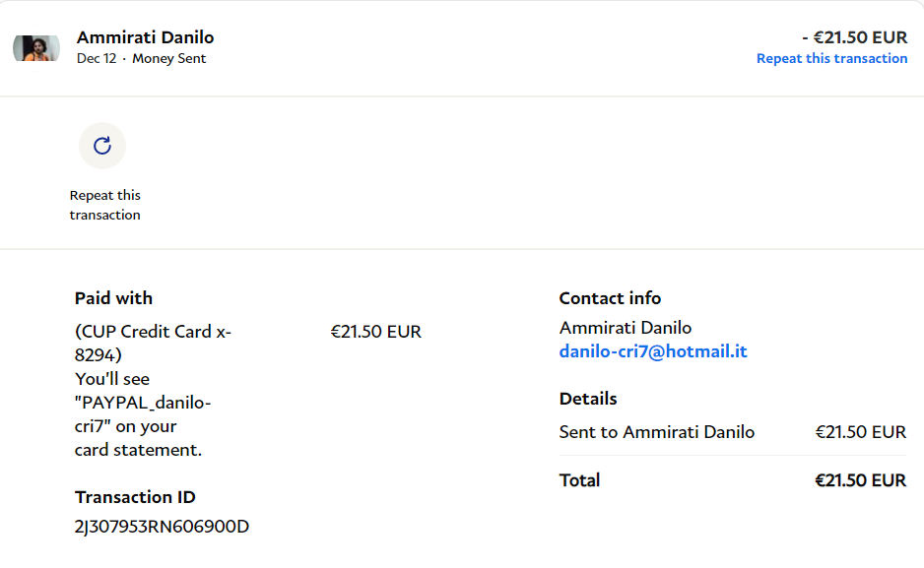Screen dimensions: 924x568
Task: Click the bold total amount €21.50 EUR
Action: [x=860, y=480]
